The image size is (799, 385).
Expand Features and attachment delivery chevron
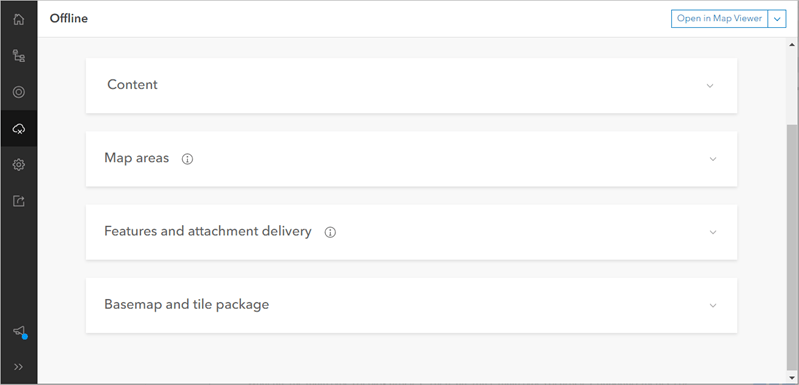713,232
